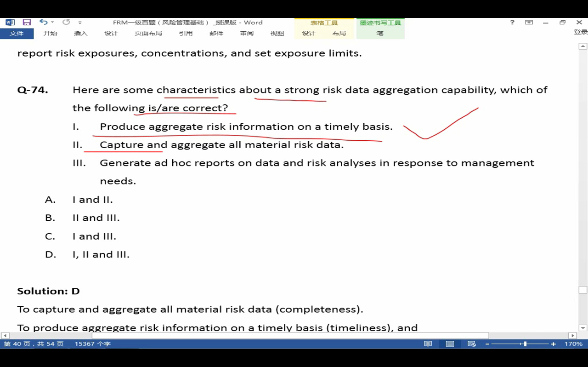Open the 布局 tab under 表格工具

339,34
